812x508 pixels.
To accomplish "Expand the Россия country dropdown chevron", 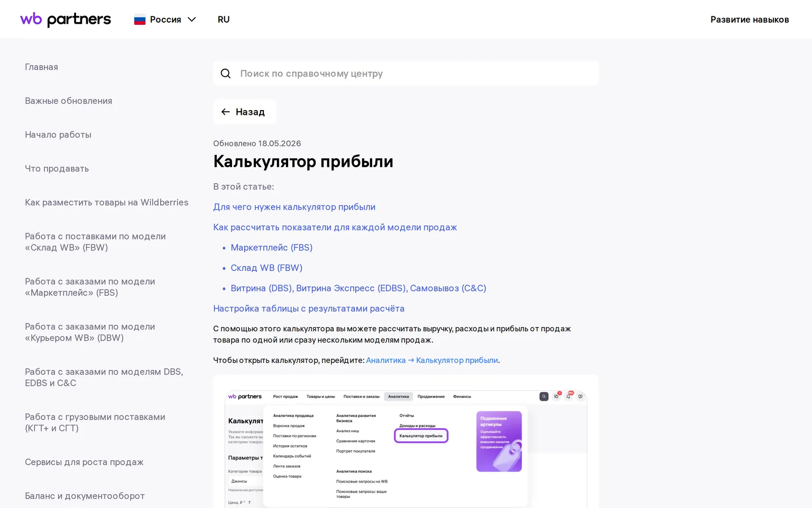I will pyautogui.click(x=192, y=20).
